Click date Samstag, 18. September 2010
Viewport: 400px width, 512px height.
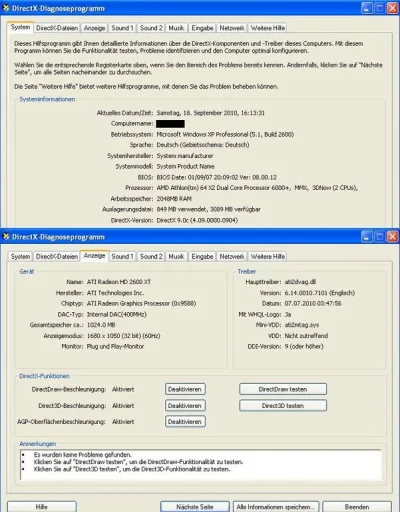point(211,113)
